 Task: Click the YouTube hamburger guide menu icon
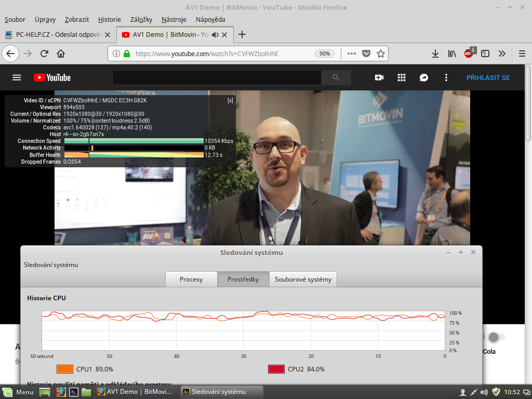[x=17, y=77]
